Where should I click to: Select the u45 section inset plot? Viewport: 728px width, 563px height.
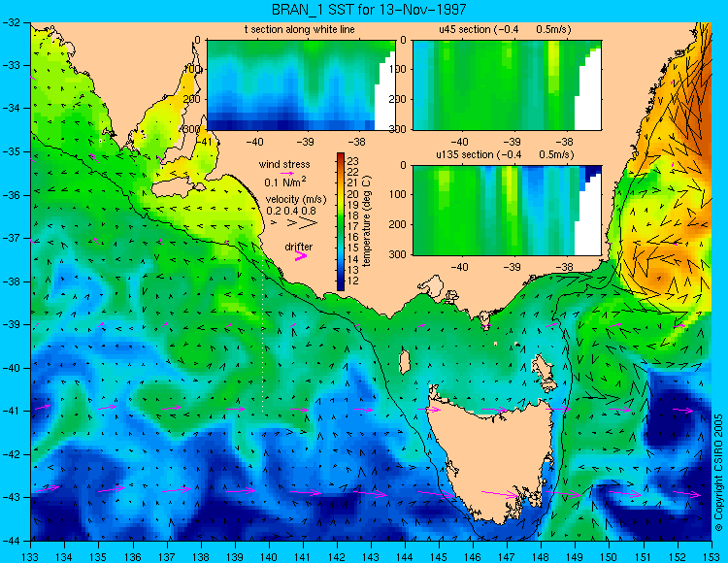click(x=507, y=85)
